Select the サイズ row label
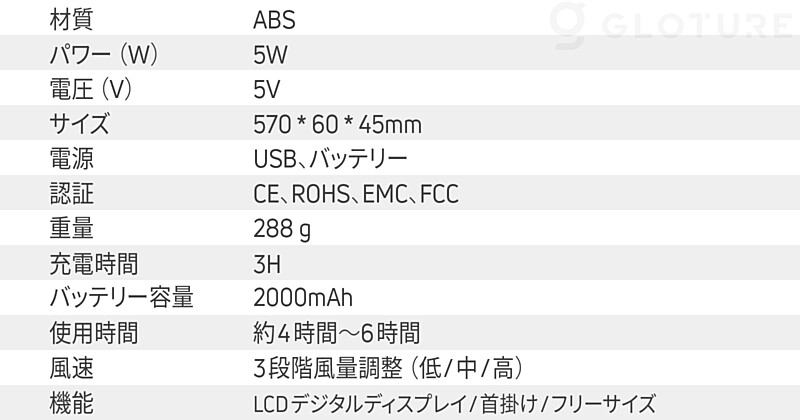Image resolution: width=800 pixels, height=420 pixels. click(80, 124)
